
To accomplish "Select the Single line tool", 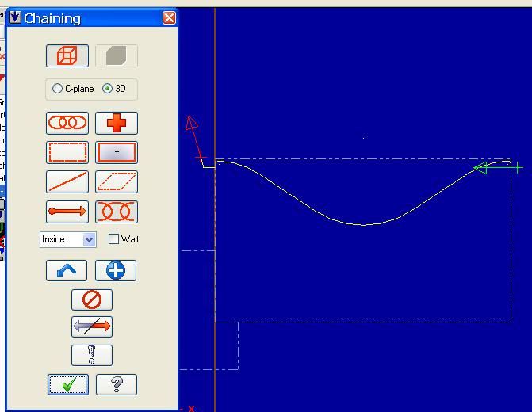I will click(67, 181).
